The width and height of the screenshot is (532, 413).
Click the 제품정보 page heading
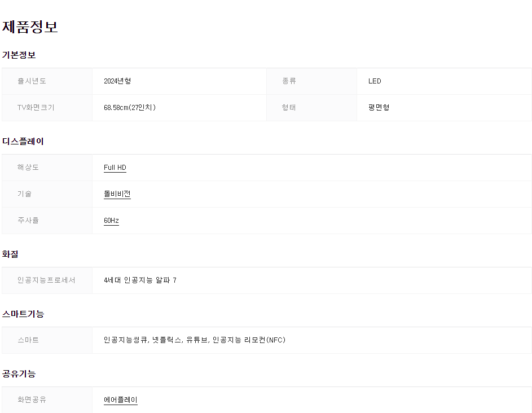pos(30,27)
